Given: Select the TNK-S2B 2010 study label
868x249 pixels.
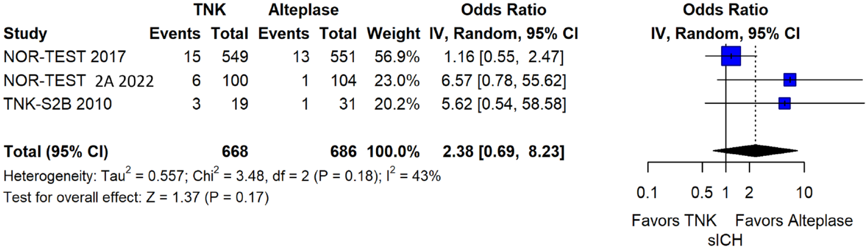Looking at the screenshot, I should [x=58, y=104].
